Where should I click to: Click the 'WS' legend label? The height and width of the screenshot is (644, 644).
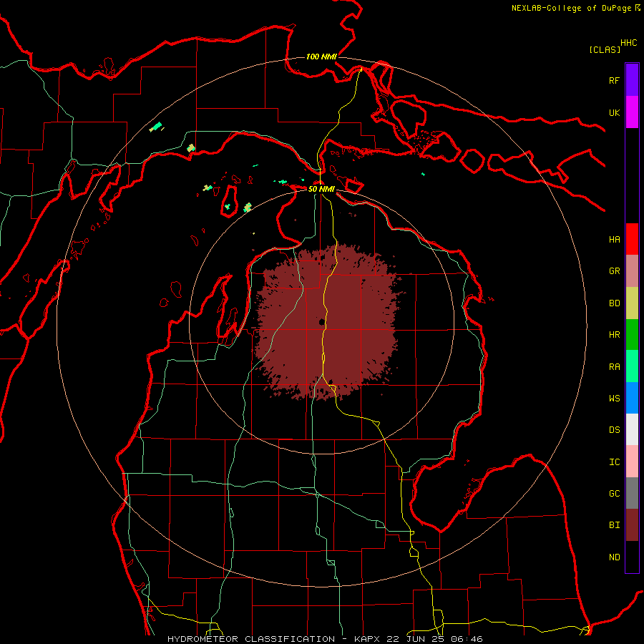point(614,399)
